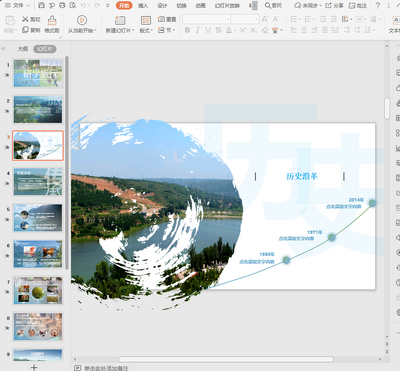The width and height of the screenshot is (400, 371).
Task: Switch to the Outline (大纲) panel tab
Action: click(x=23, y=49)
